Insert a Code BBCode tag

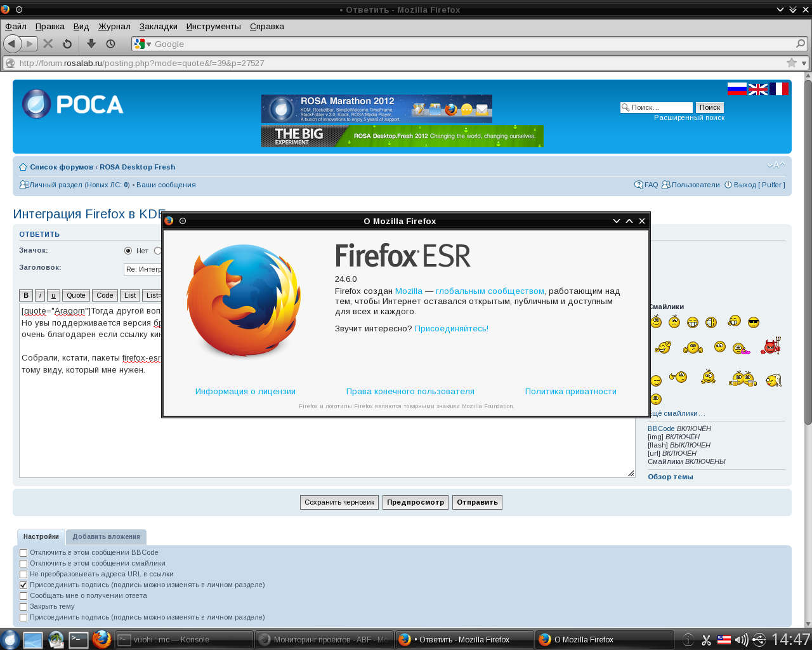(105, 295)
